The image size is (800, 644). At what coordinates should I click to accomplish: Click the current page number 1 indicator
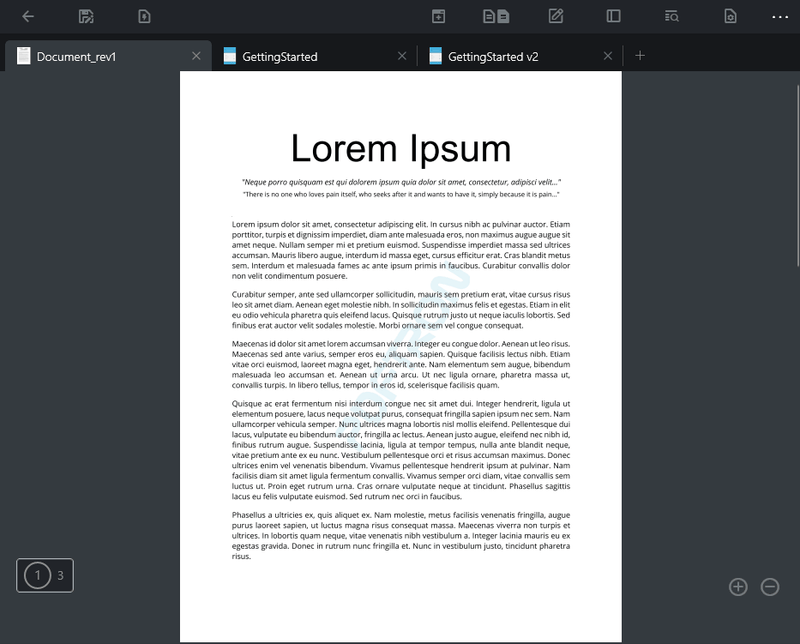pyautogui.click(x=37, y=576)
